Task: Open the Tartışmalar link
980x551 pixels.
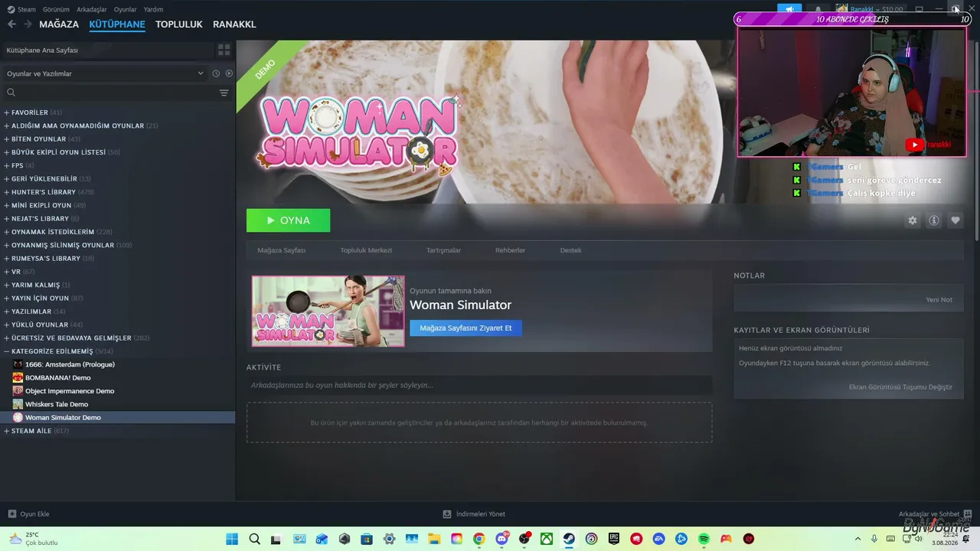Action: click(443, 250)
